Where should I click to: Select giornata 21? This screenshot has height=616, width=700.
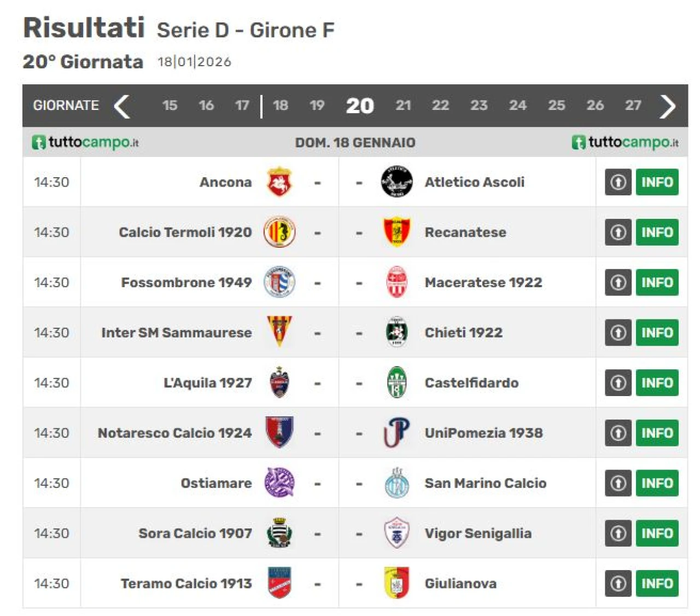pyautogui.click(x=403, y=106)
